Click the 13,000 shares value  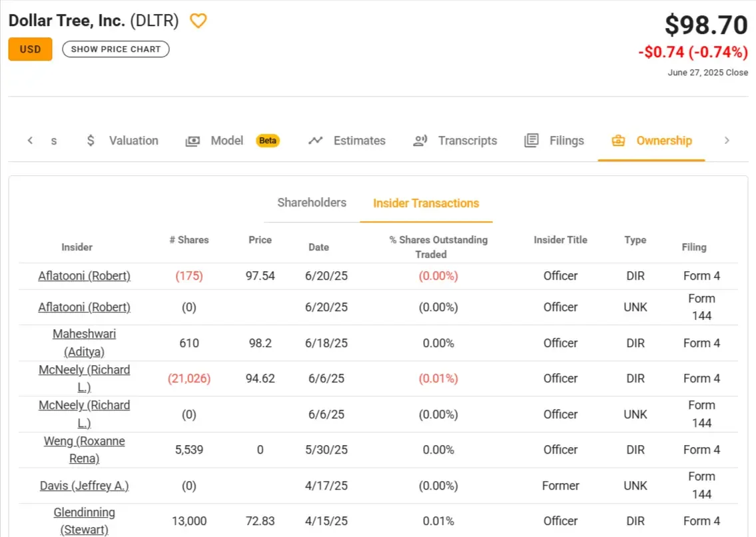pyautogui.click(x=189, y=521)
